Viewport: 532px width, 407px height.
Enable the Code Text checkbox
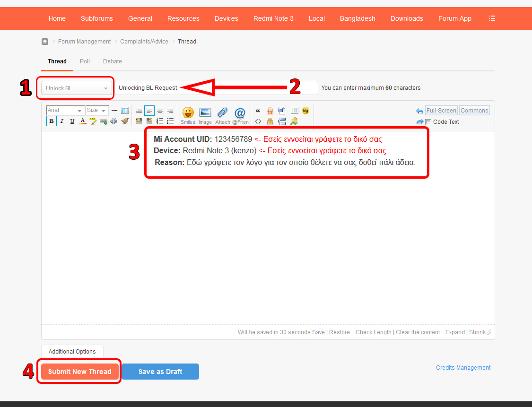click(x=428, y=122)
